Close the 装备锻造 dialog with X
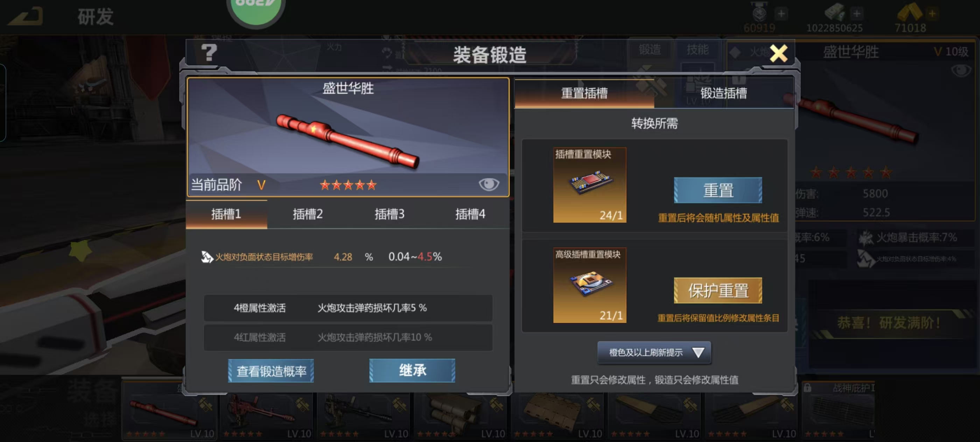 click(778, 53)
